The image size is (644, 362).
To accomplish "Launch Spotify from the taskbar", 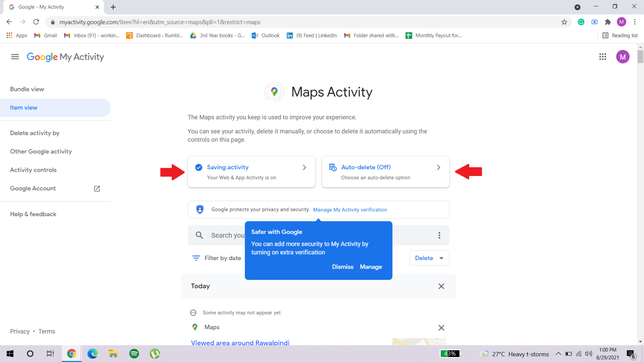I will tap(134, 354).
